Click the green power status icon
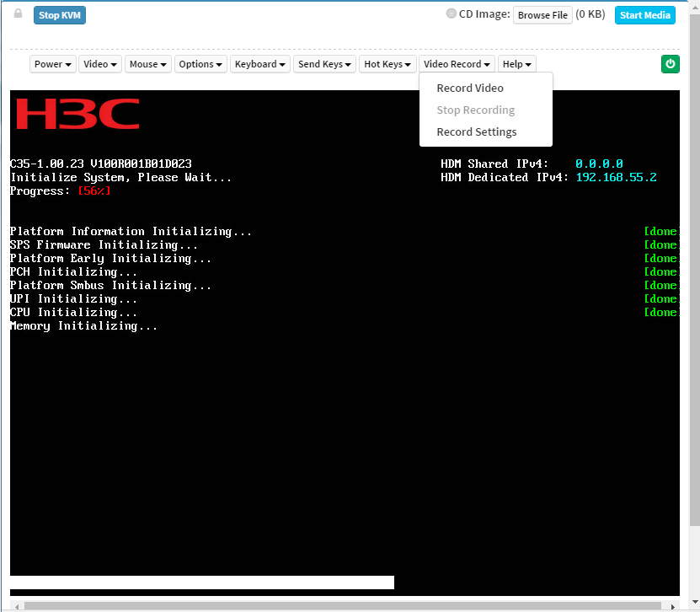 (x=670, y=64)
